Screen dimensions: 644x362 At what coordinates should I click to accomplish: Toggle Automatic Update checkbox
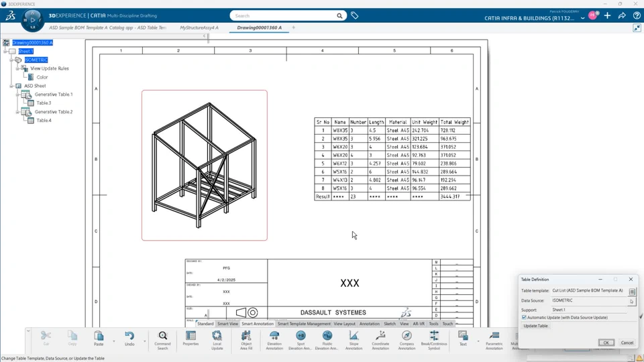click(x=524, y=317)
